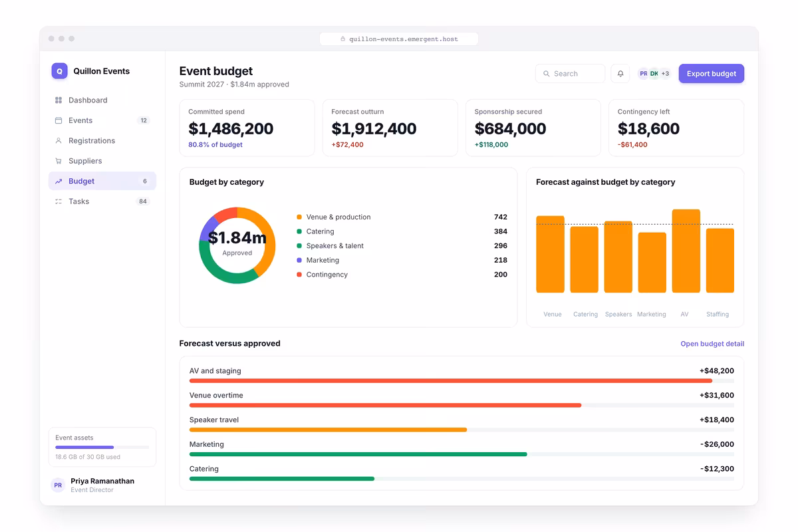The height and width of the screenshot is (532, 798).
Task: Click the Speaker travel progress bar
Action: (462, 430)
